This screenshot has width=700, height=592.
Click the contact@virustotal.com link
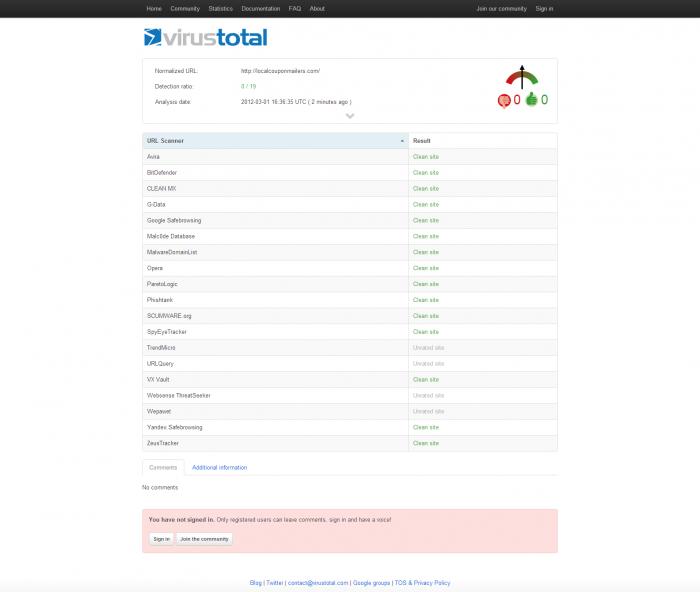pyautogui.click(x=318, y=583)
